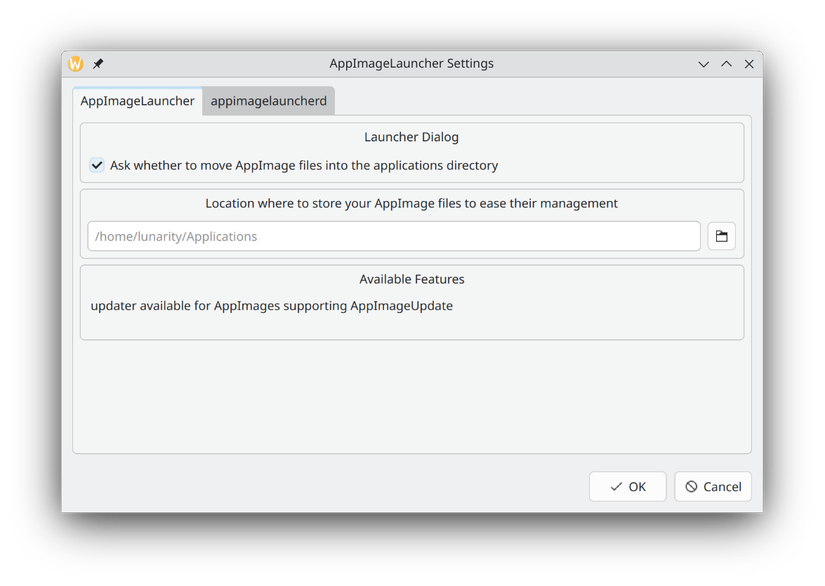This screenshot has width=825, height=586.
Task: Pin the settings window using the pin icon
Action: coord(97,63)
